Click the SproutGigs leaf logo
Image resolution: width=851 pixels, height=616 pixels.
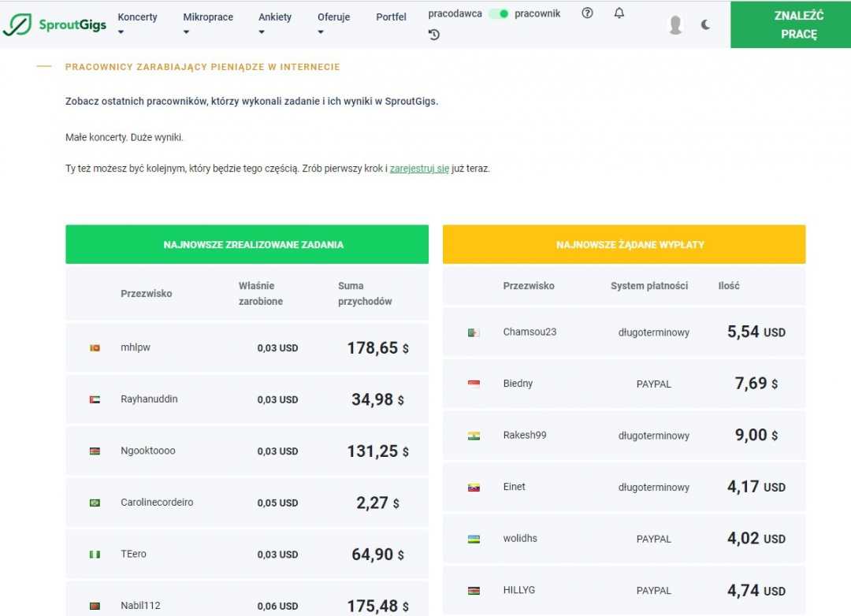click(17, 24)
